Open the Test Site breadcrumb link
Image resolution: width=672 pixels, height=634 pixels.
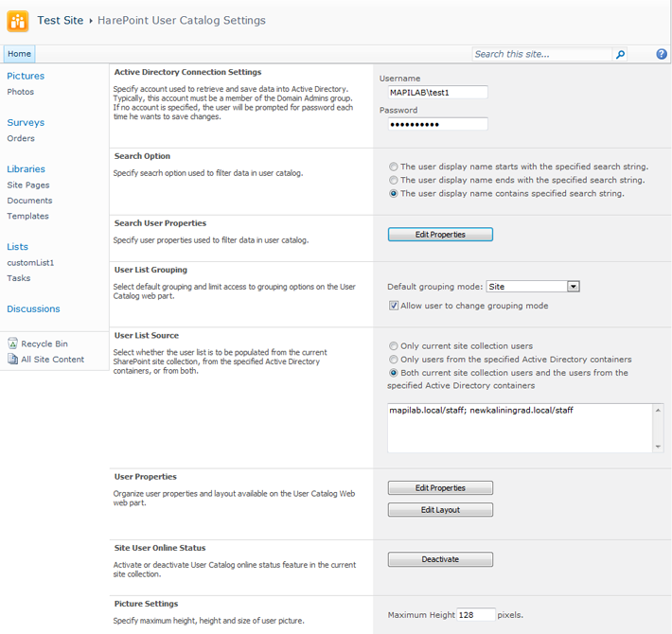tap(60, 20)
